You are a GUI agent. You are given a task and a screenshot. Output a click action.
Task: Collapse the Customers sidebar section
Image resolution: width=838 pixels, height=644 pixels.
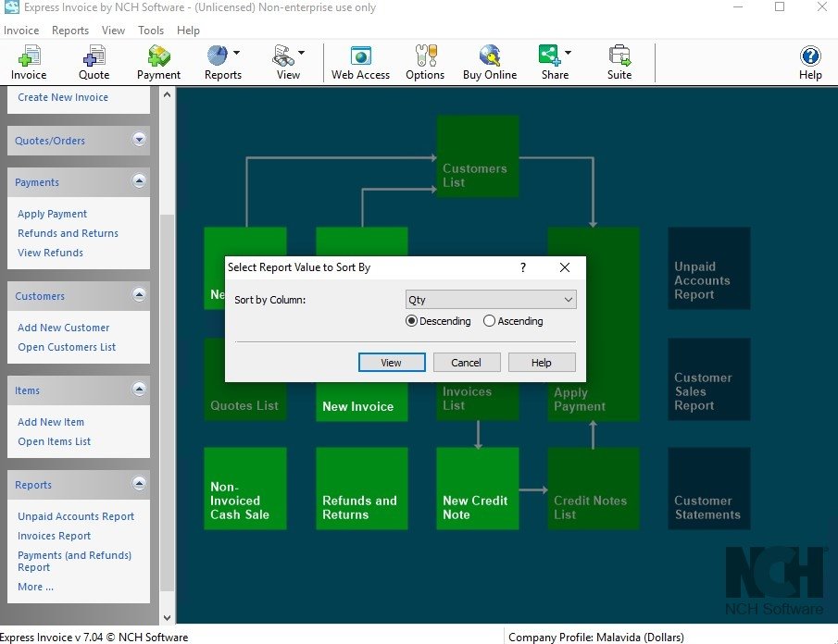(139, 295)
